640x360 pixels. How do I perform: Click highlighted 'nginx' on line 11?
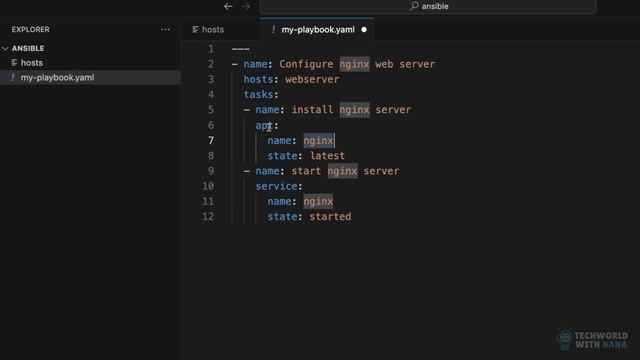(318, 201)
